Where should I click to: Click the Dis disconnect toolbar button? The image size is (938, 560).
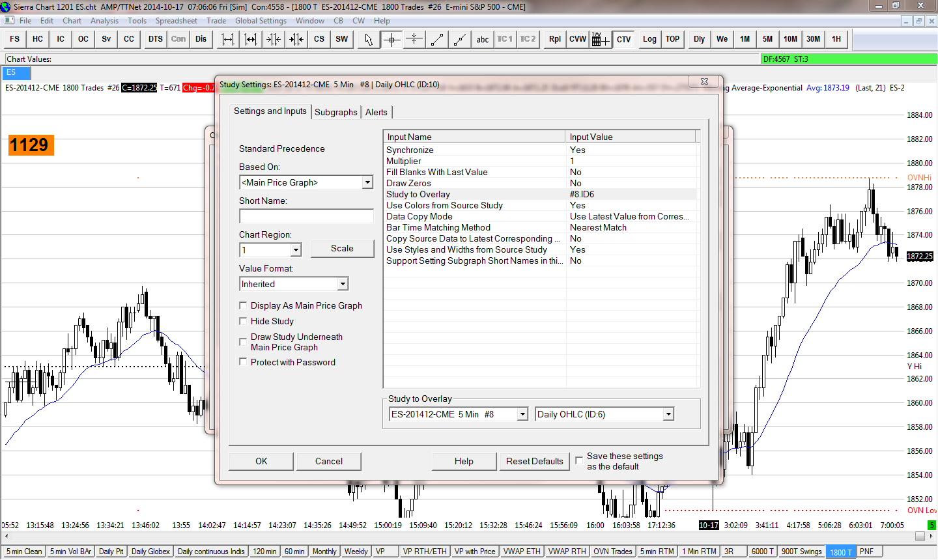tap(201, 39)
